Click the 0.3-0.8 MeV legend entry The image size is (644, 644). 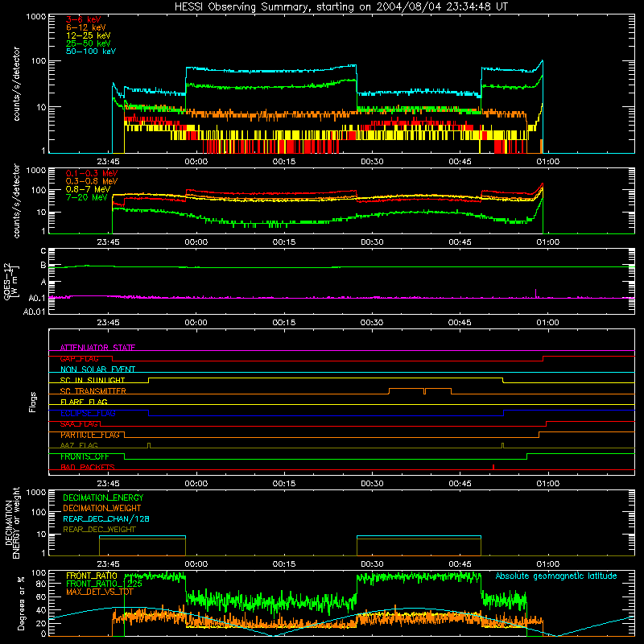coord(92,181)
